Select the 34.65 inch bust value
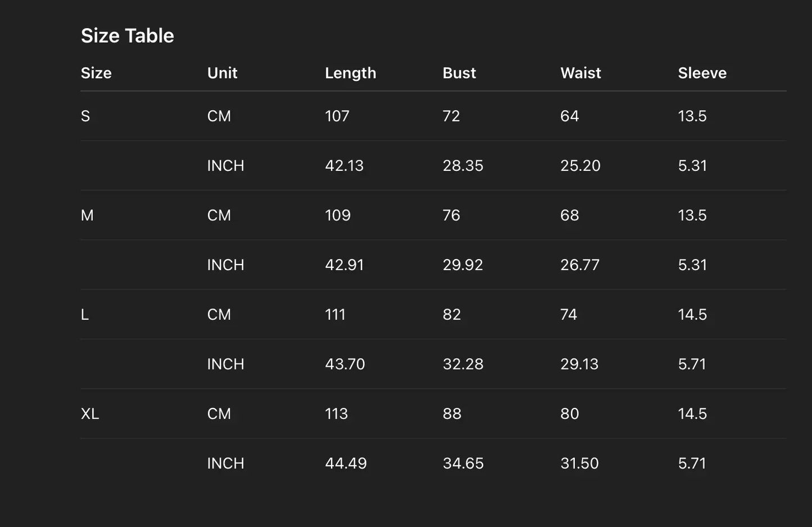The height and width of the screenshot is (527, 812). click(x=462, y=464)
